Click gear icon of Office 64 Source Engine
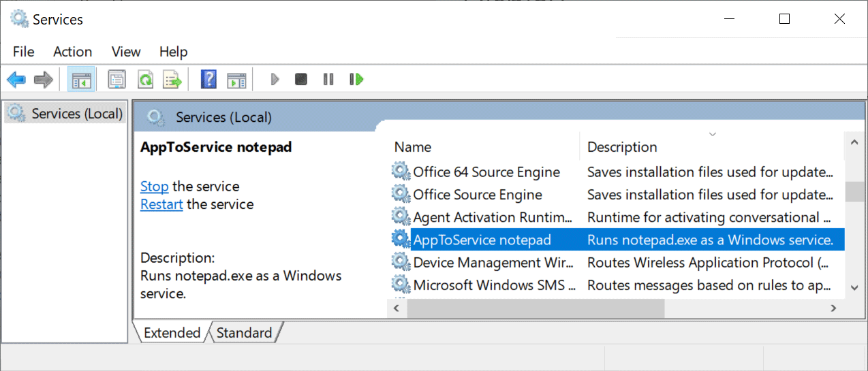Image resolution: width=868 pixels, height=371 pixels. tap(401, 172)
